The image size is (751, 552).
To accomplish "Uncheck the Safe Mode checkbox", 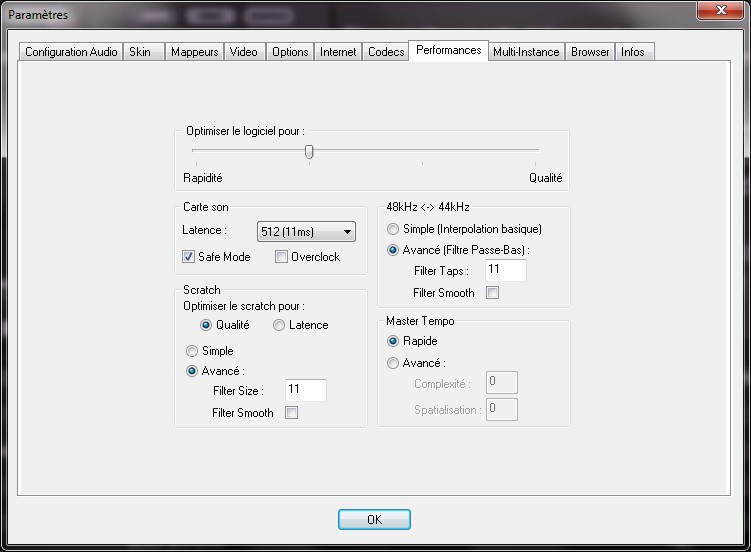I will [188, 257].
